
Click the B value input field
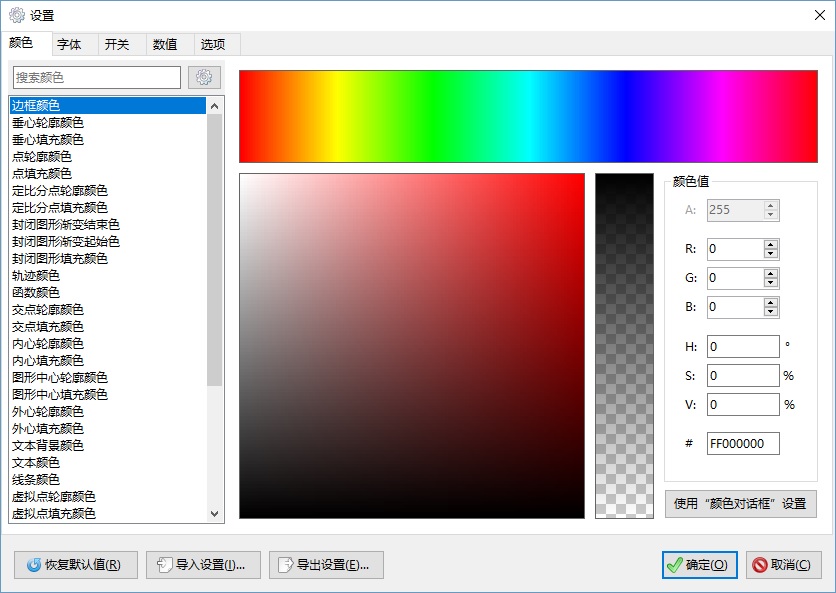pos(736,307)
